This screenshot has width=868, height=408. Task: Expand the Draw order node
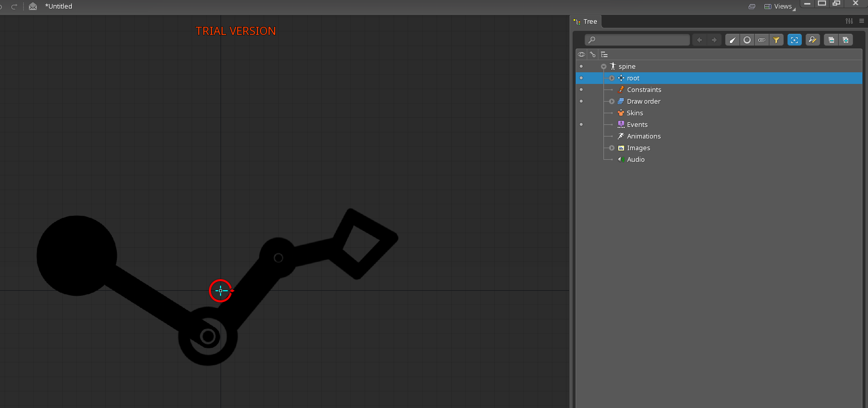click(612, 102)
